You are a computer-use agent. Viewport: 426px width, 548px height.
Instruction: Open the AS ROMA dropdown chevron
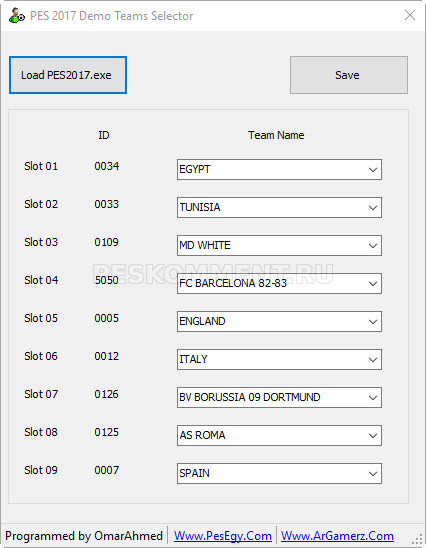pyautogui.click(x=373, y=436)
